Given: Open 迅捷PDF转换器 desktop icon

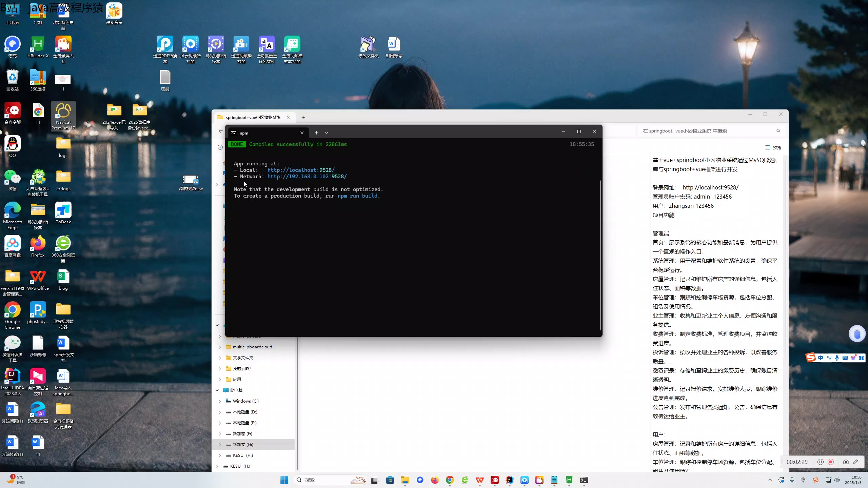Looking at the screenshot, I should (165, 49).
